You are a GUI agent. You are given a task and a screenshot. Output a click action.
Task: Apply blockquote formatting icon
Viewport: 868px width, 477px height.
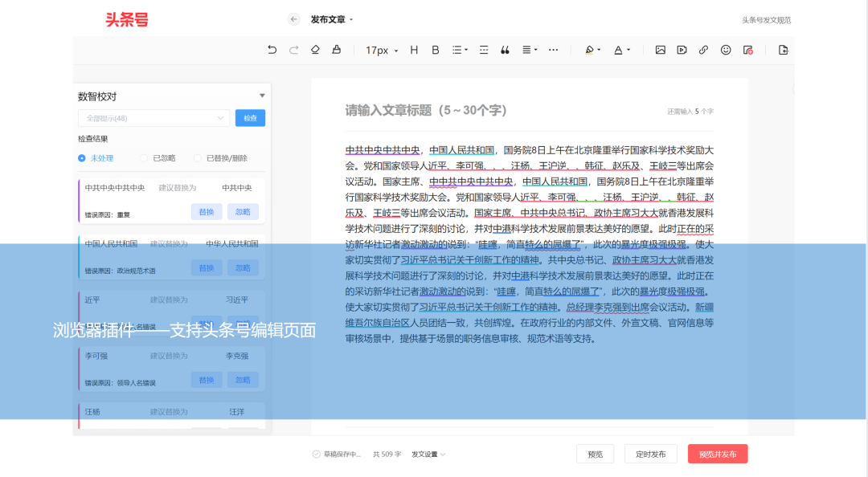505,50
